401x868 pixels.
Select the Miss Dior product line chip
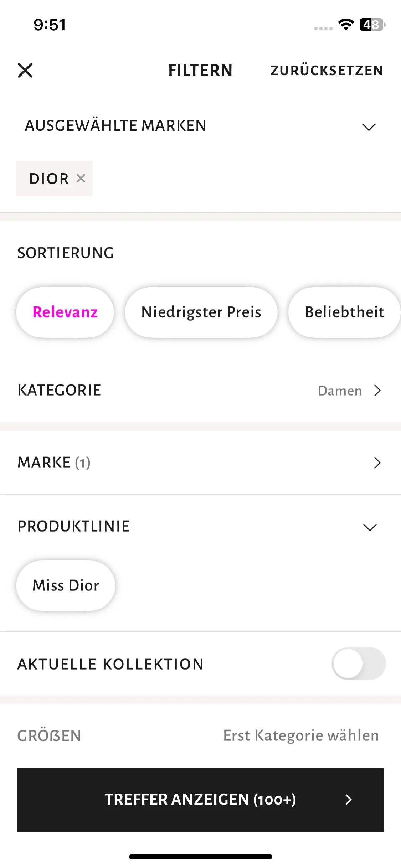tap(66, 585)
